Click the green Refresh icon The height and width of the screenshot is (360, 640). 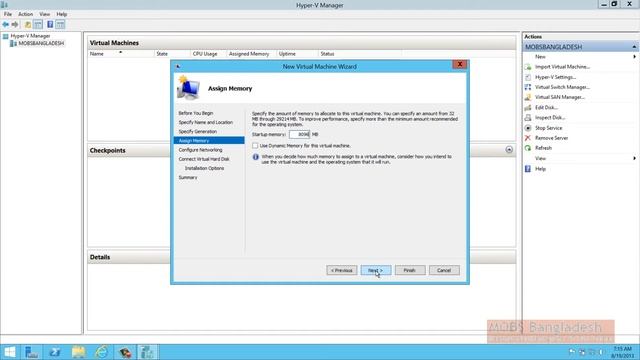click(528, 148)
